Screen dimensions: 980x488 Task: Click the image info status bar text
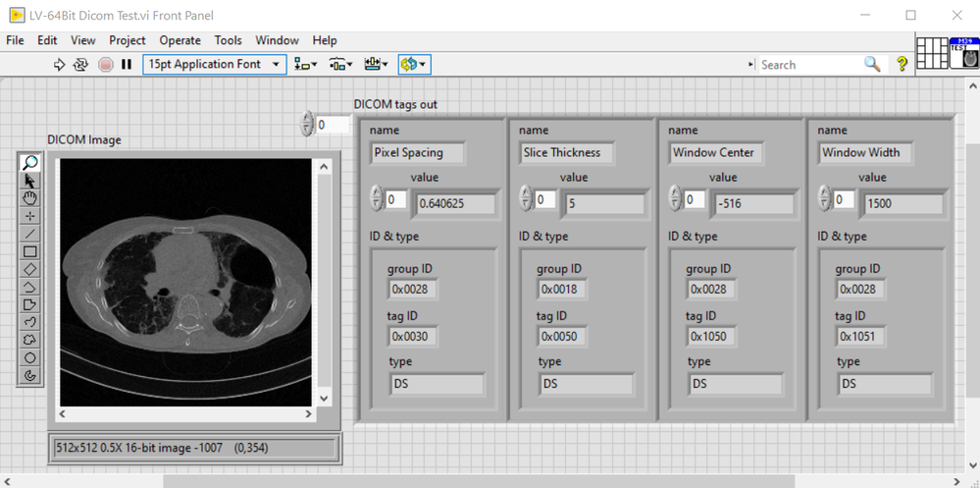(x=163, y=448)
